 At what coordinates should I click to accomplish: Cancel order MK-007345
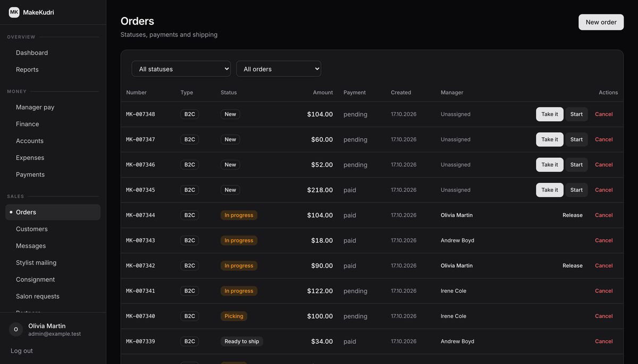click(604, 190)
